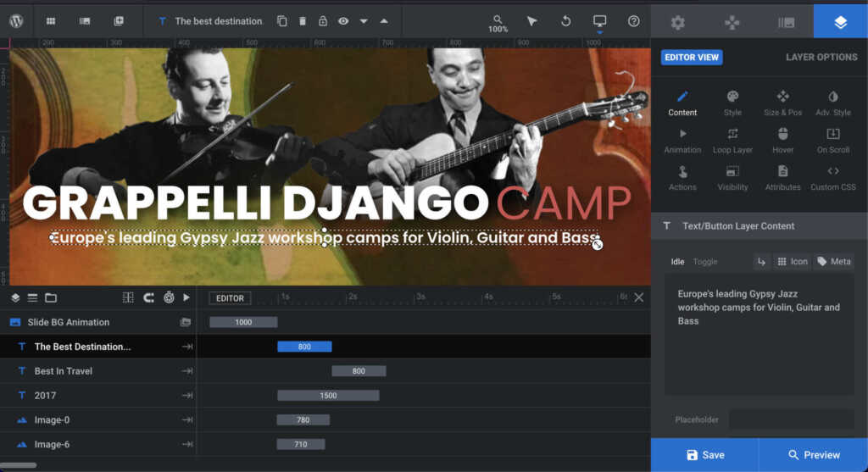Open the WordPress logo menu
Screen dimensions: 868x472
pyautogui.click(x=17, y=21)
